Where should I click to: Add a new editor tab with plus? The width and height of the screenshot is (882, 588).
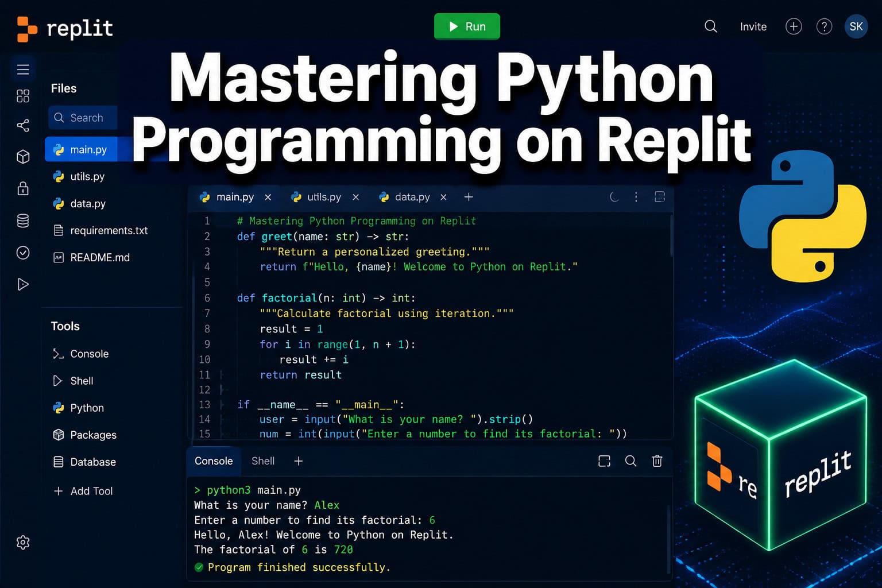469,197
